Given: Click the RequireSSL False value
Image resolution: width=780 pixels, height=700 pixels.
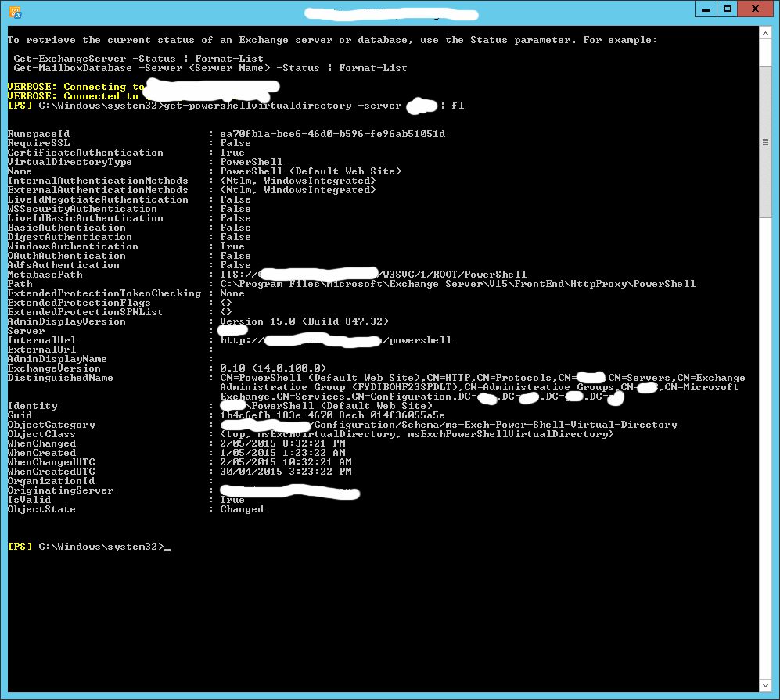Looking at the screenshot, I should coord(235,142).
